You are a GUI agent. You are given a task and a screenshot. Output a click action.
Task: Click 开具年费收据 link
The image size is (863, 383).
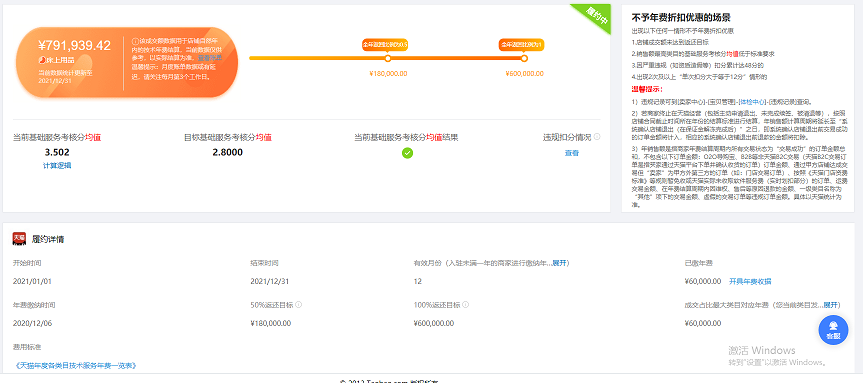(x=750, y=281)
